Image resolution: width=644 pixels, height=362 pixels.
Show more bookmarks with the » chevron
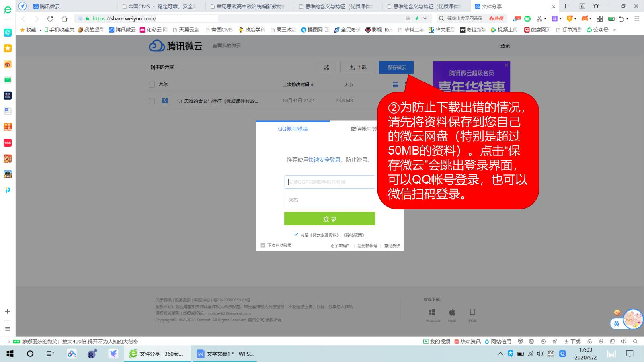614,30
